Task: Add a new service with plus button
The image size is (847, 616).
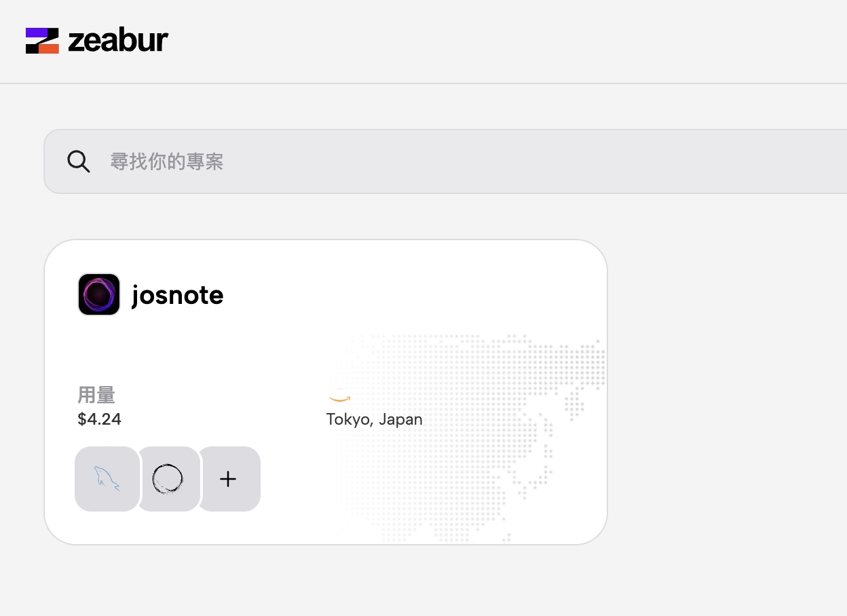Action: coord(229,479)
